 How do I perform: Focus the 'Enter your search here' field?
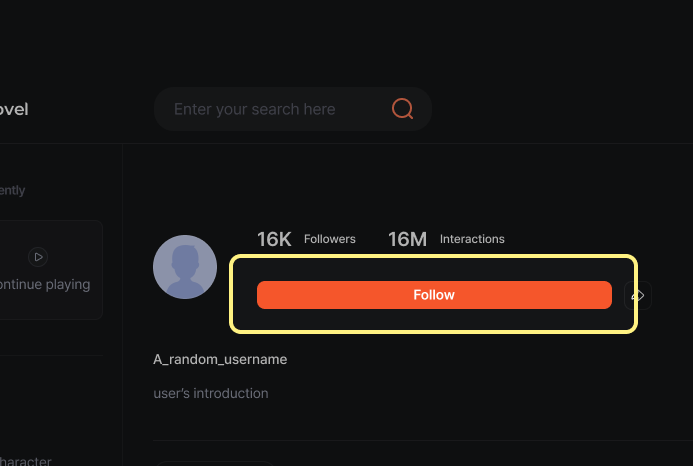coord(293,109)
